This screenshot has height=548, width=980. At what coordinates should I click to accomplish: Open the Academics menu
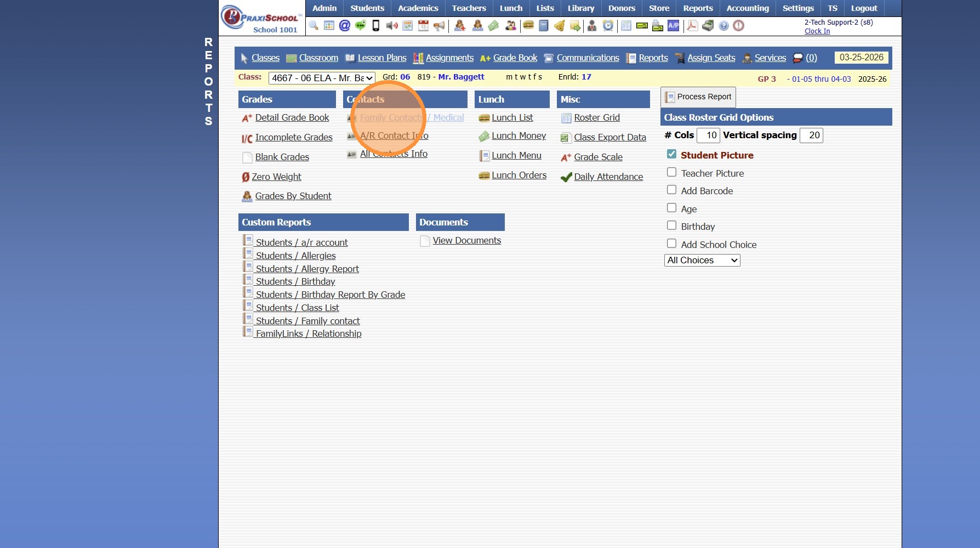[418, 8]
